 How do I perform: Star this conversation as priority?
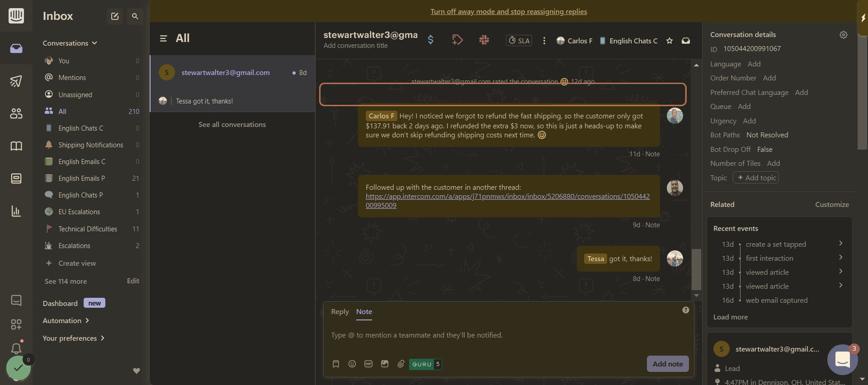670,41
